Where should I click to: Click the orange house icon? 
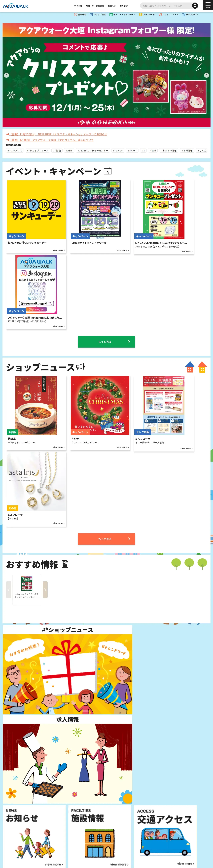(x=202, y=367)
